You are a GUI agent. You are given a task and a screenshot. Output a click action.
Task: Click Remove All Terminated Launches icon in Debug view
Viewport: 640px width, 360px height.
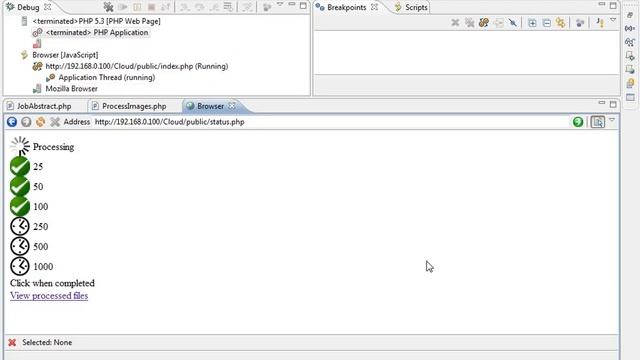108,7
